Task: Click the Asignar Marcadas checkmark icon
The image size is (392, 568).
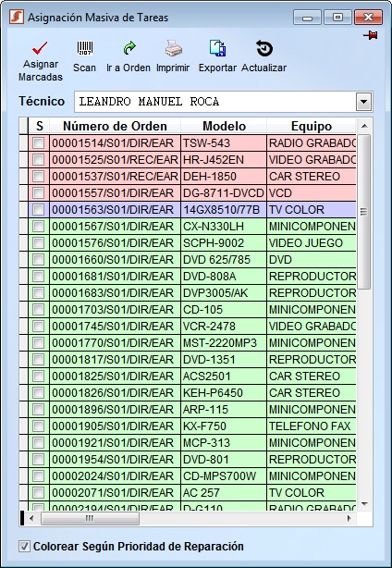Action: click(40, 48)
